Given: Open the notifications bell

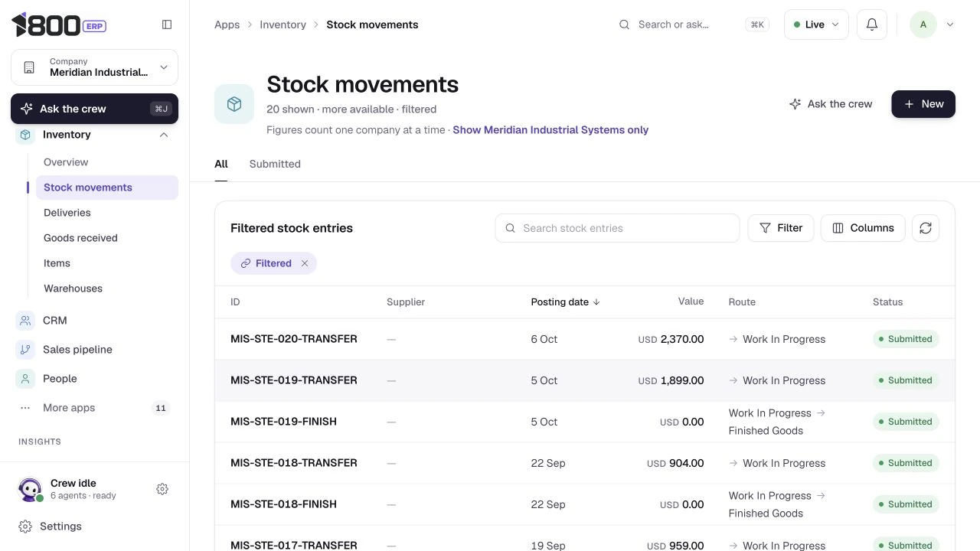Looking at the screenshot, I should pos(872,24).
